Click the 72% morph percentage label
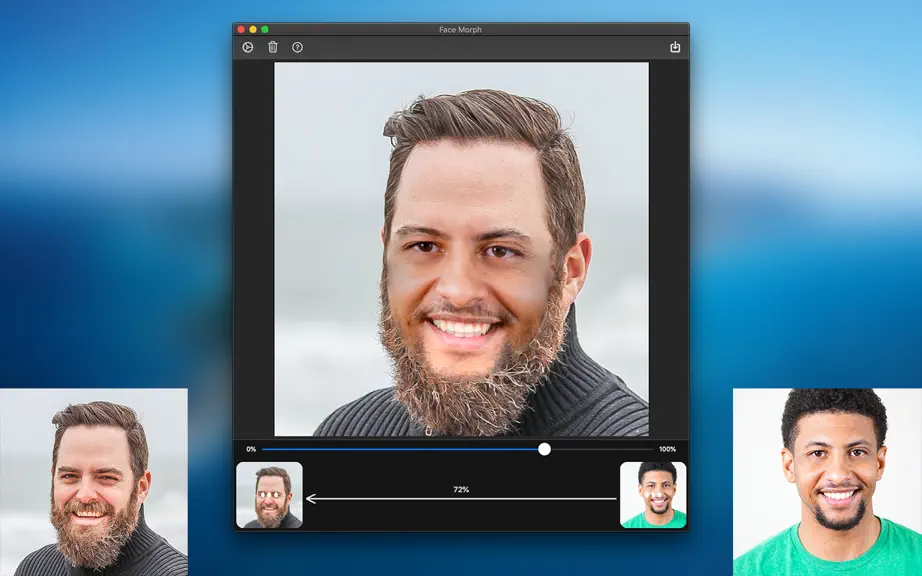Screen dimensions: 922x576 (x=461, y=489)
